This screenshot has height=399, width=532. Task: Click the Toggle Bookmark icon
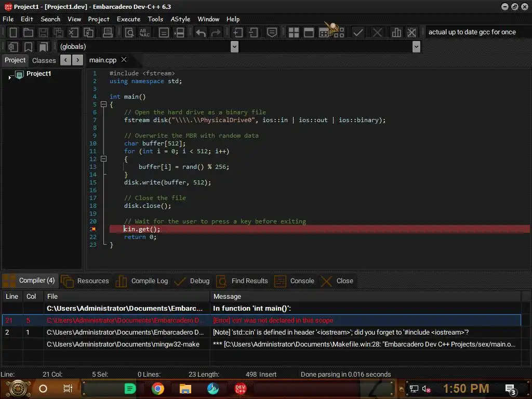(29, 47)
